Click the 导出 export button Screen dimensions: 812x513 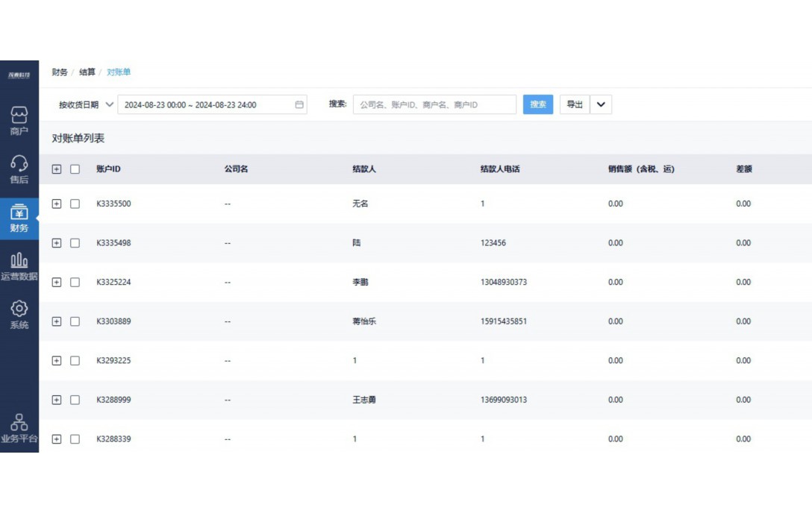(573, 104)
